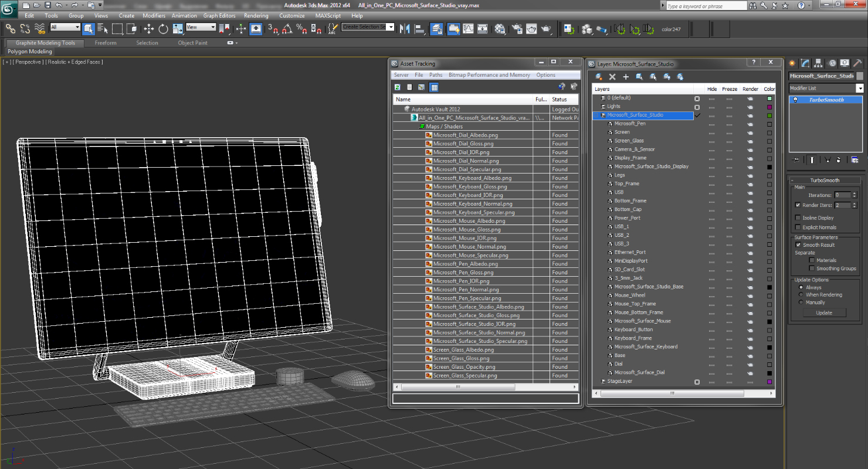
Task: Open the Paths menu in Asset Tracking
Action: (x=436, y=75)
